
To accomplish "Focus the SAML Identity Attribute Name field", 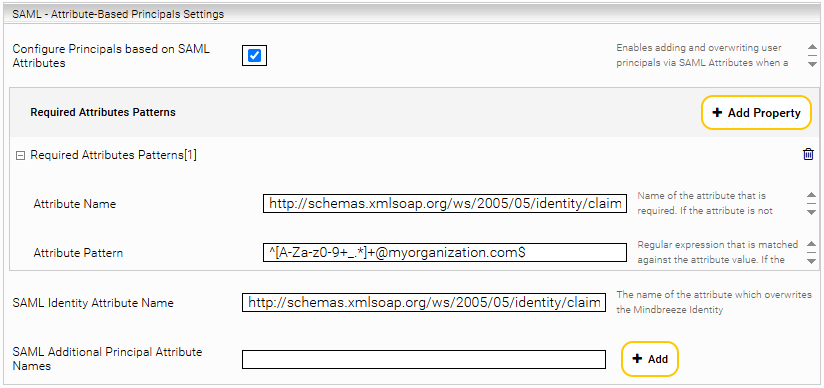I will pyautogui.click(x=424, y=303).
